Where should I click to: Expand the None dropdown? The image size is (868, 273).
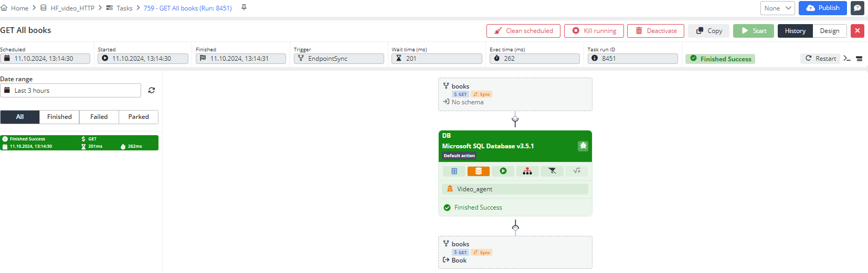click(x=777, y=8)
